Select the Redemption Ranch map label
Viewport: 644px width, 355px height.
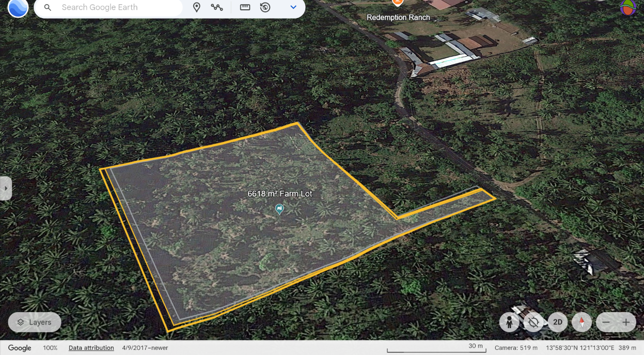tap(398, 17)
